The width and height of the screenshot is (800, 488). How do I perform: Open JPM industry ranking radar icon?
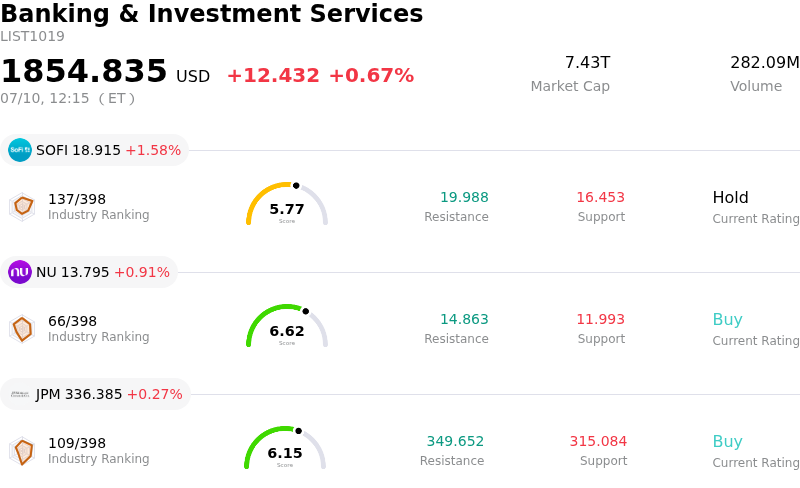click(22, 451)
